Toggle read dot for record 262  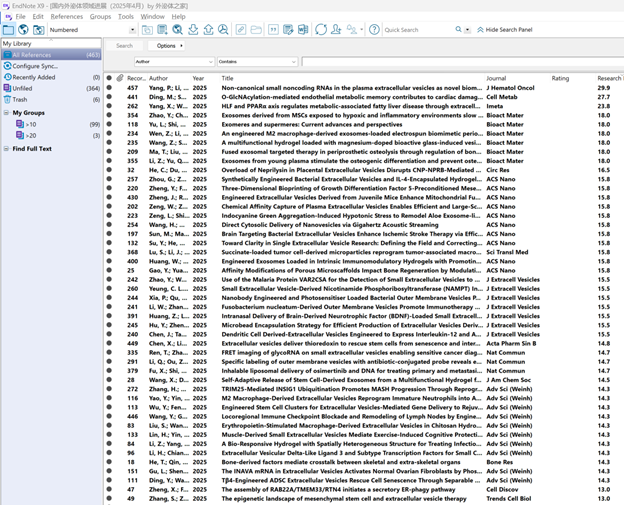109,106
